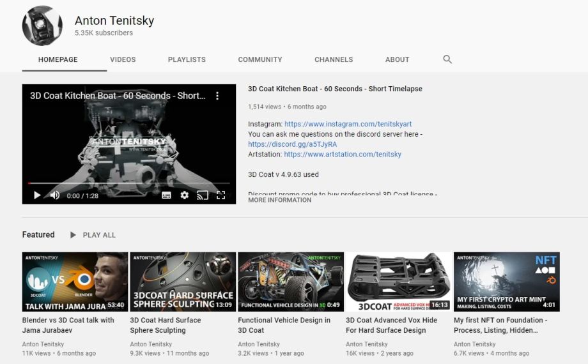Click the 0:00 / 1:28 time display
Image resolution: width=588 pixels, height=364 pixels.
tap(82, 195)
